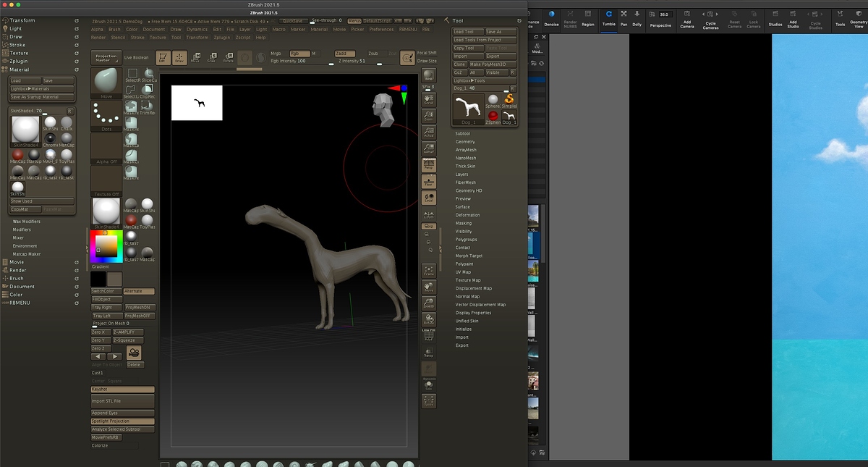Select the SelectRect brush icon
Screen dimensions: 868x467
pos(132,75)
